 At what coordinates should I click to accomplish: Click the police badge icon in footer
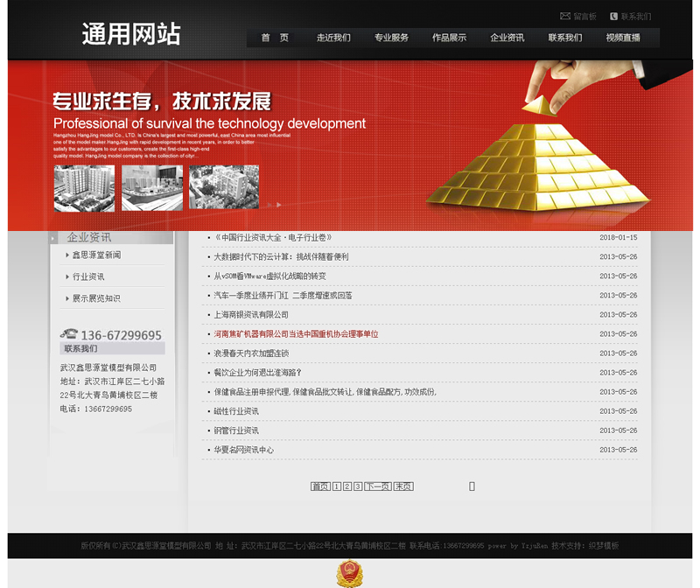350,575
